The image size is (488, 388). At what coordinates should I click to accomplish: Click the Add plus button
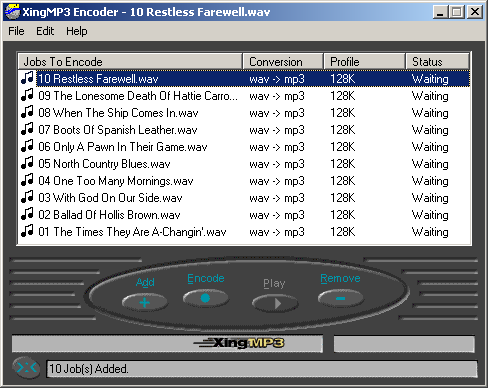point(145,303)
